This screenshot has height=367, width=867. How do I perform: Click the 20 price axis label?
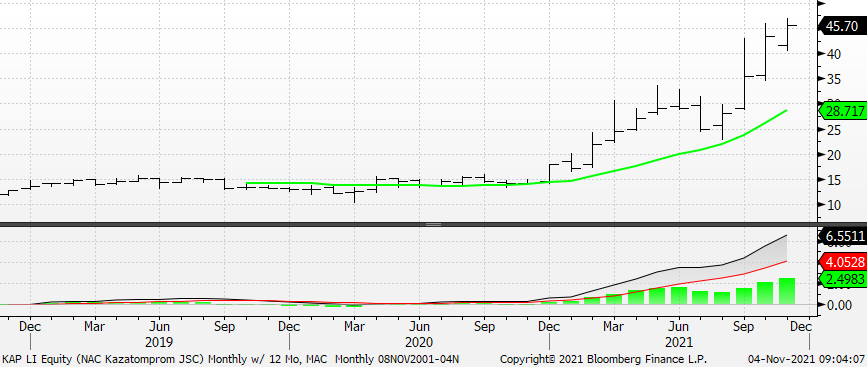click(834, 155)
